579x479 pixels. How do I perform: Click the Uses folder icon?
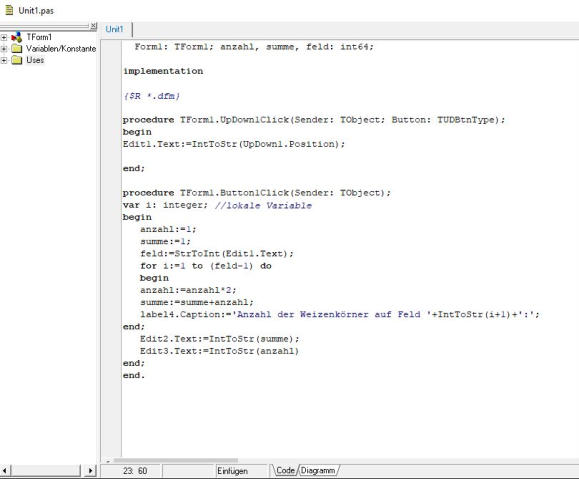click(x=17, y=60)
